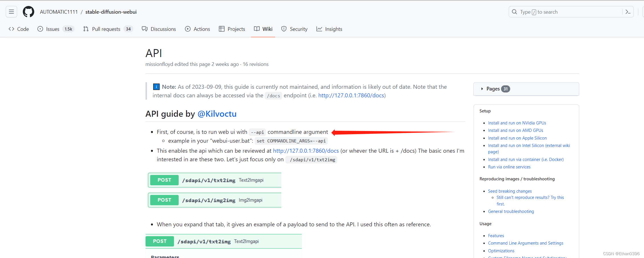Click set COMMANDLINE_ARGS=--api code text
644x258 pixels.
291,141
